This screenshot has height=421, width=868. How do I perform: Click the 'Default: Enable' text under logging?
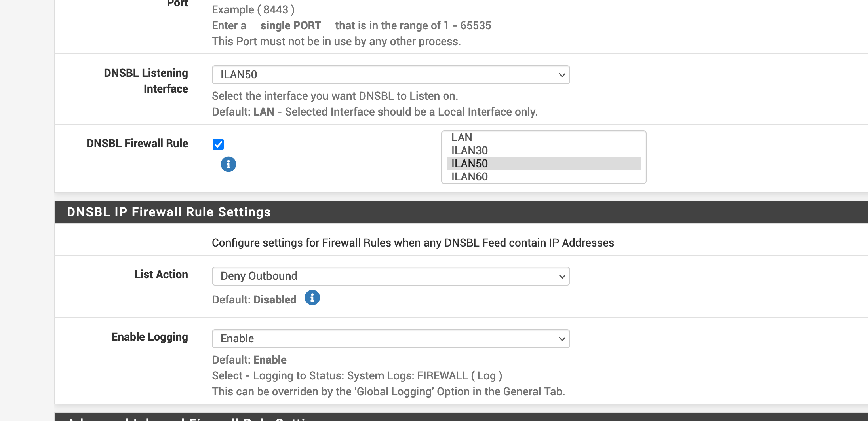tap(249, 360)
